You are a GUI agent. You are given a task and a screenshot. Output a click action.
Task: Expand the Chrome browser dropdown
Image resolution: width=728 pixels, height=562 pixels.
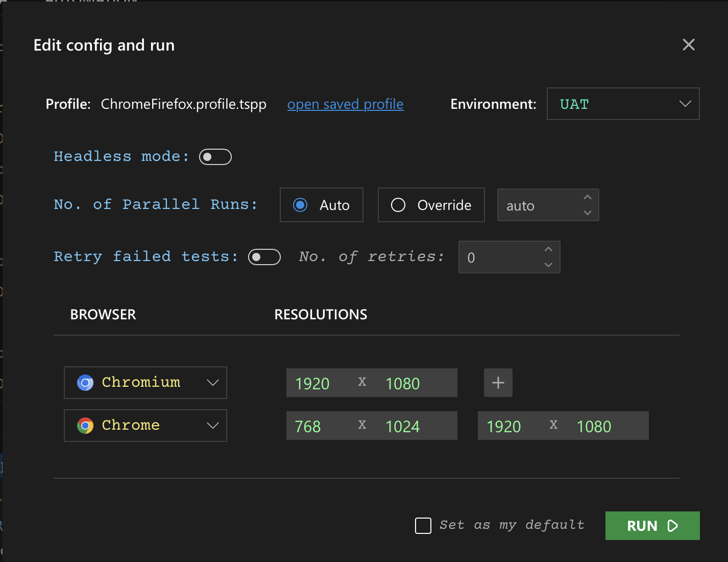pyautogui.click(x=212, y=426)
